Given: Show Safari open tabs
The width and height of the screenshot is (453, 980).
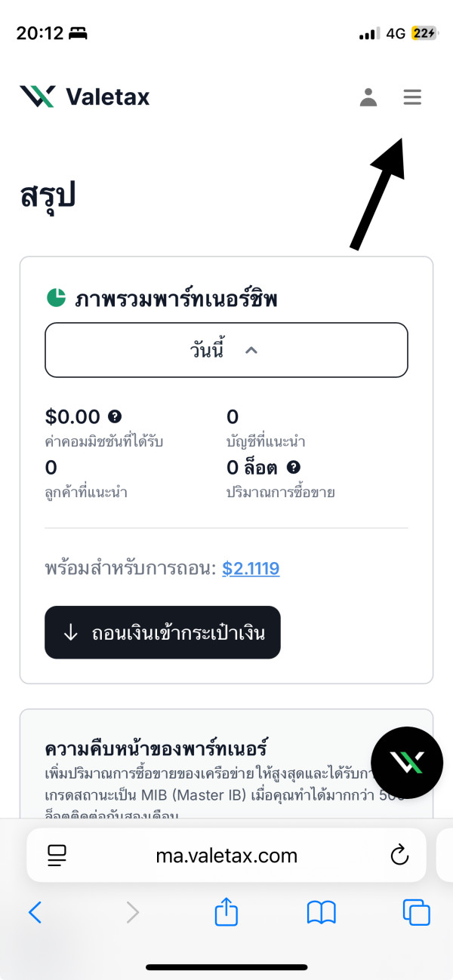Looking at the screenshot, I should pos(416,913).
